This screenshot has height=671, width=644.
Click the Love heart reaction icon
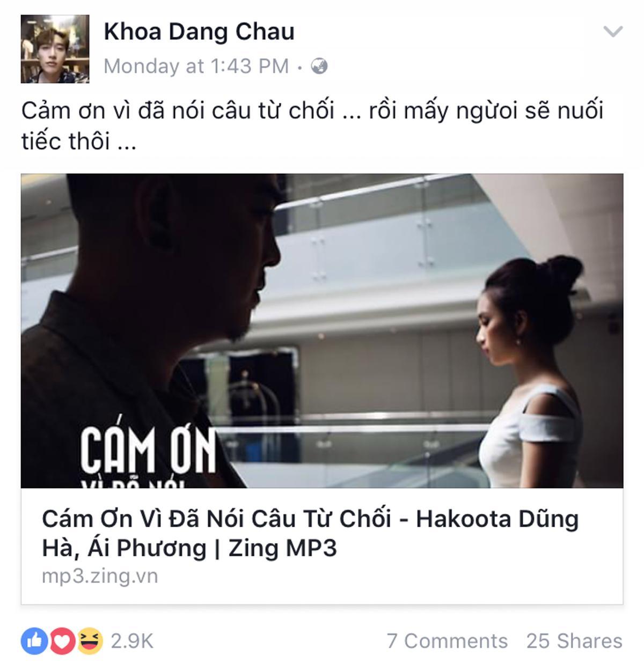[62, 641]
